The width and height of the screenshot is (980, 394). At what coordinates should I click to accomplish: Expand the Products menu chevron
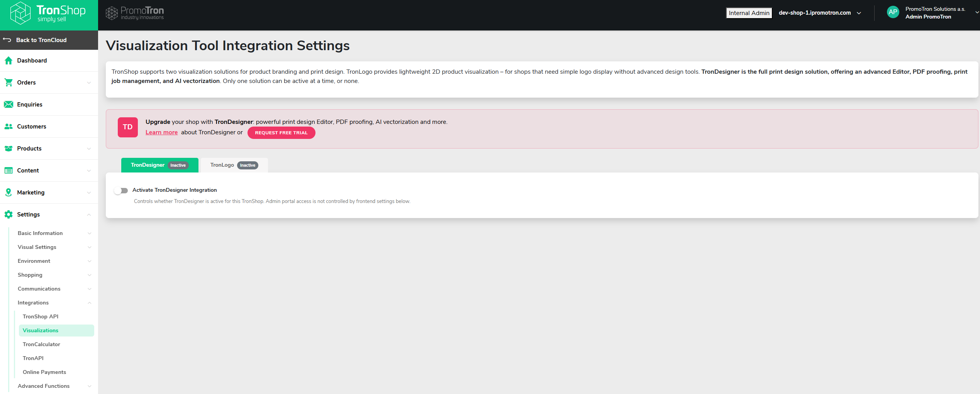[x=89, y=149]
